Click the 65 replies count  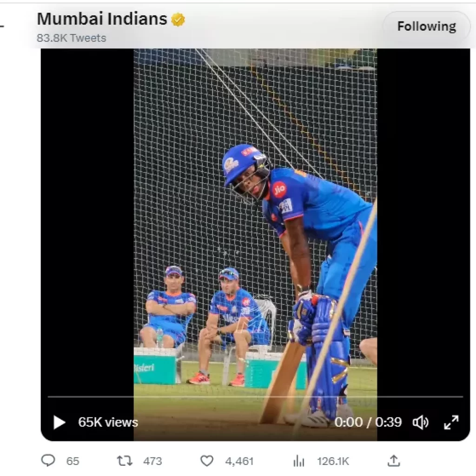pos(73,461)
